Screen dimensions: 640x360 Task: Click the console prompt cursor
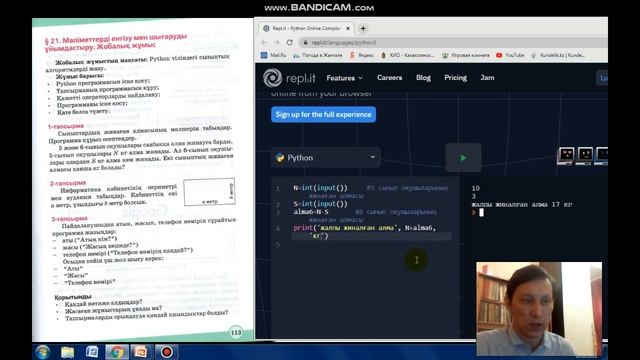481,212
